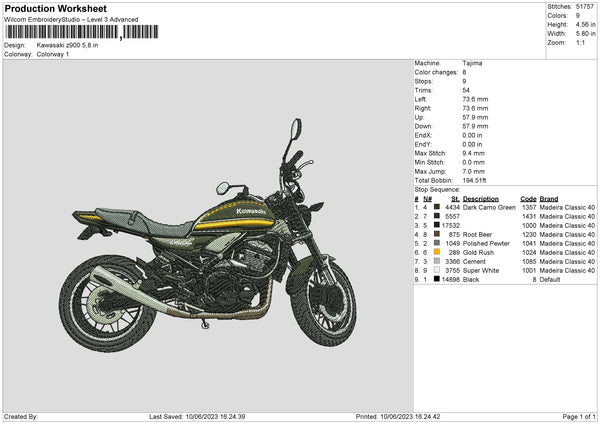The width and height of the screenshot is (600, 424).
Task: Click the 'Default' brand in the Black row
Action: click(x=550, y=280)
